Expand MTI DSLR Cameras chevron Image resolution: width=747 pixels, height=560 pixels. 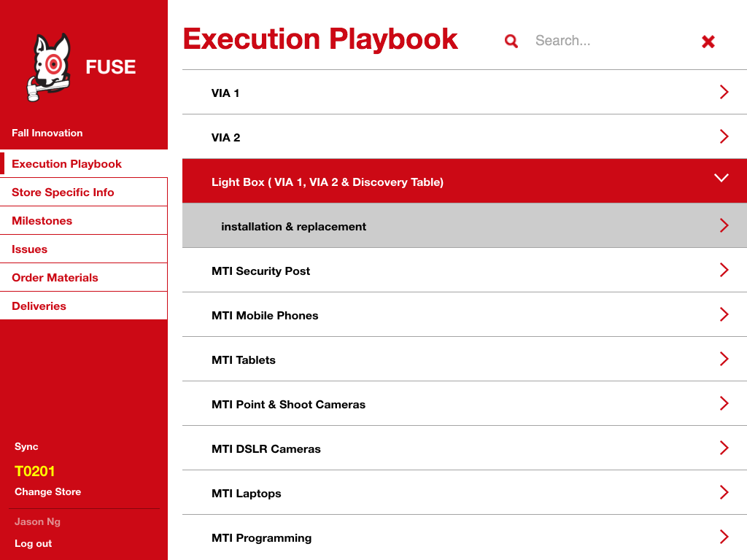click(x=724, y=448)
